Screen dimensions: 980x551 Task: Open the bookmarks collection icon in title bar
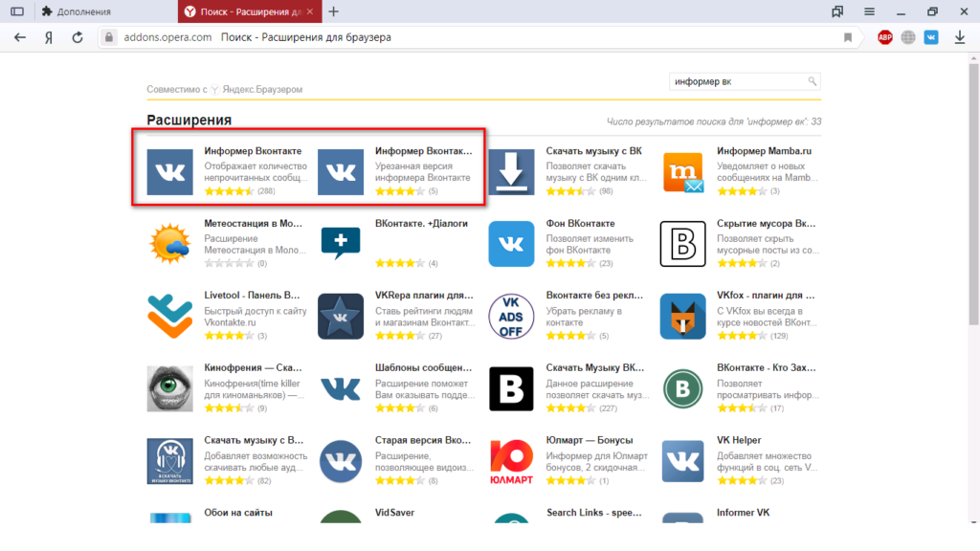coord(837,11)
